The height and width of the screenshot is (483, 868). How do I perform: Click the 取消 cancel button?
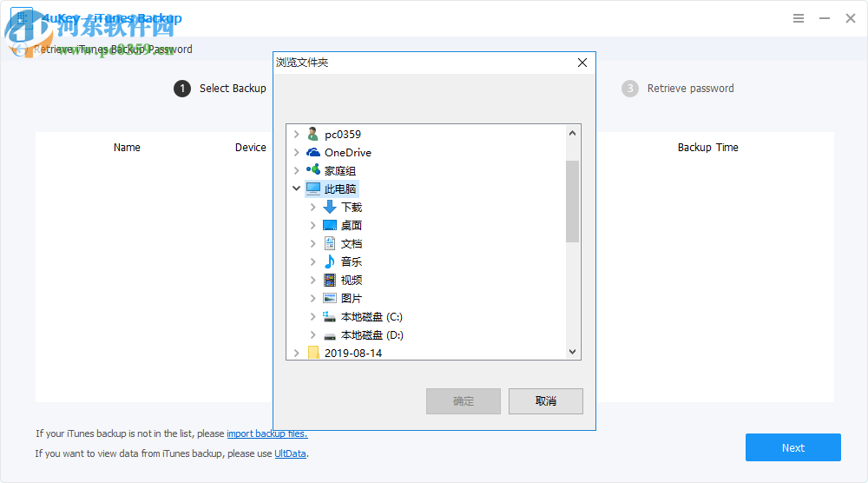tap(546, 401)
